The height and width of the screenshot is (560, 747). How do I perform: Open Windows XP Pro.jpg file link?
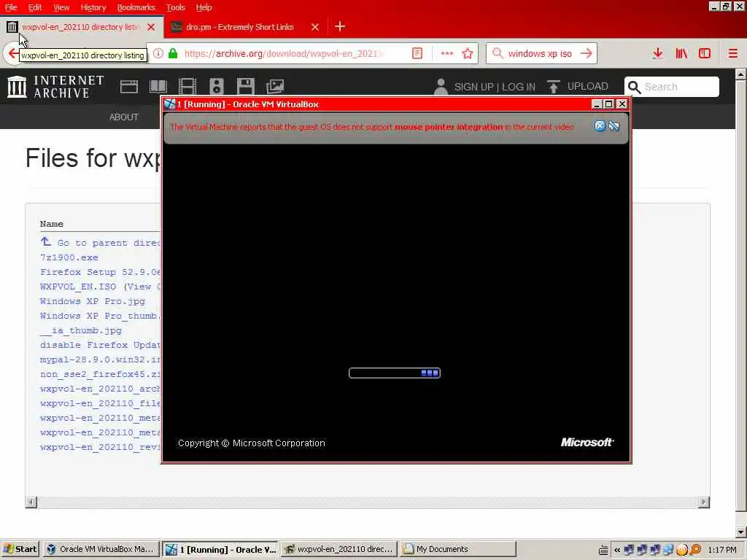pyautogui.click(x=93, y=301)
